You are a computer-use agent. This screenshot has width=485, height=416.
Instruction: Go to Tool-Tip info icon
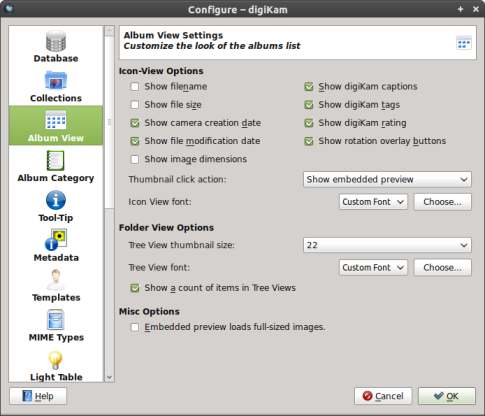coord(56,200)
